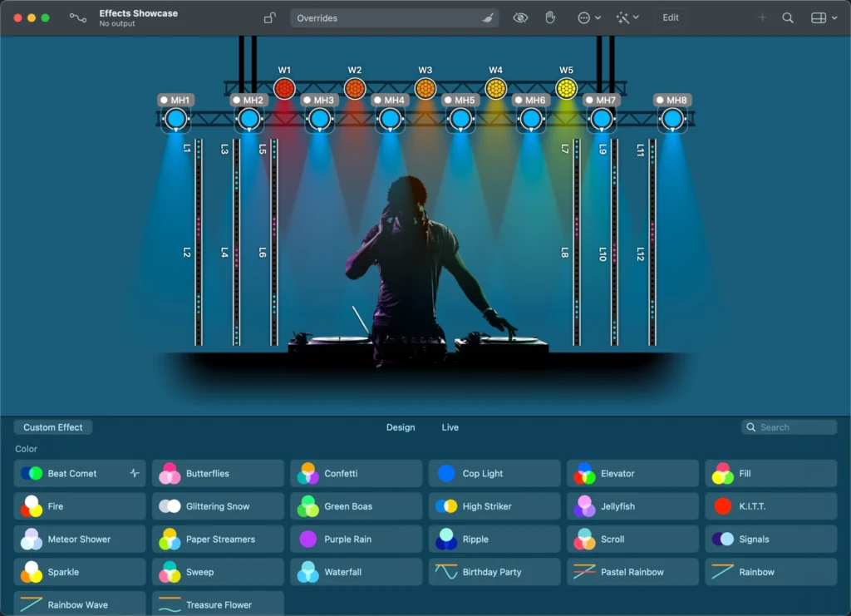Click the output connection icon in title bar

click(77, 17)
